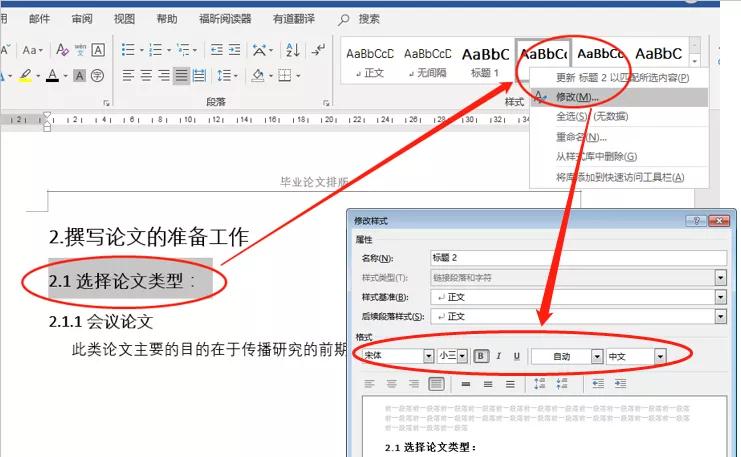The image size is (741, 457).
Task: Open the 福昕阅读器 ribbon tab
Action: pyautogui.click(x=225, y=19)
